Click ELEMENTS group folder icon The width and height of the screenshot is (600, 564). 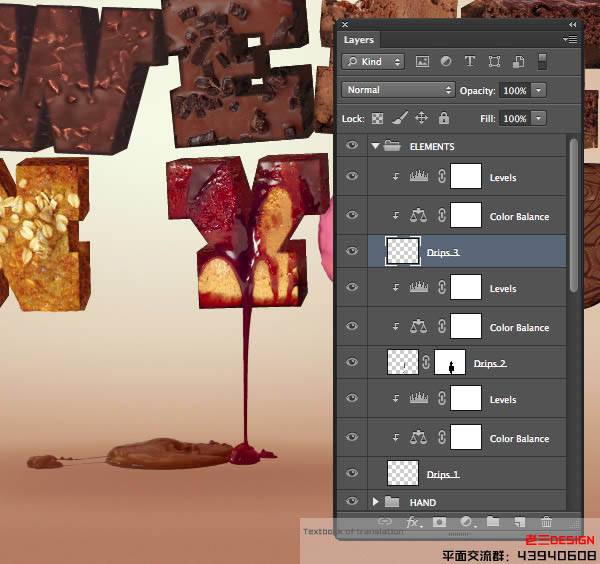click(392, 145)
